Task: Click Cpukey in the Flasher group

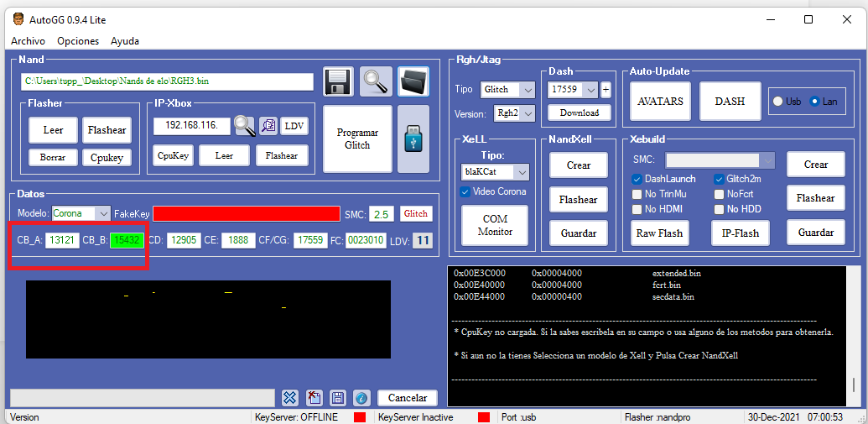Action: tap(107, 157)
